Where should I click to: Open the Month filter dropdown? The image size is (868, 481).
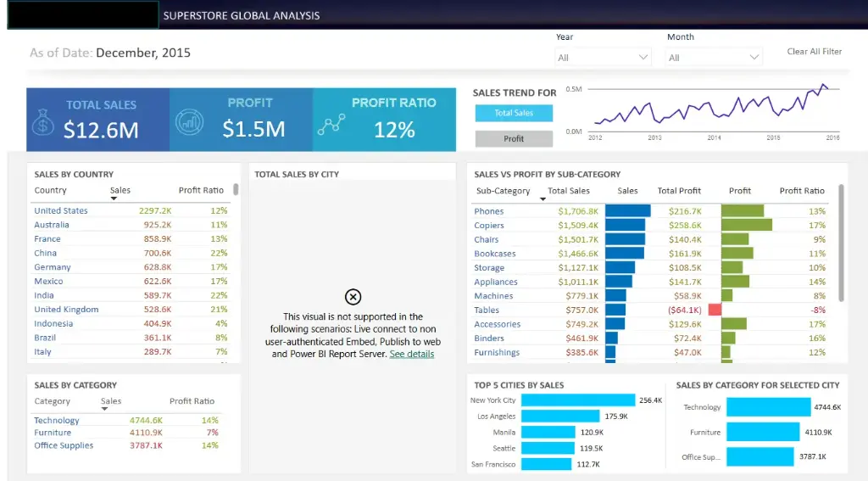pyautogui.click(x=714, y=57)
